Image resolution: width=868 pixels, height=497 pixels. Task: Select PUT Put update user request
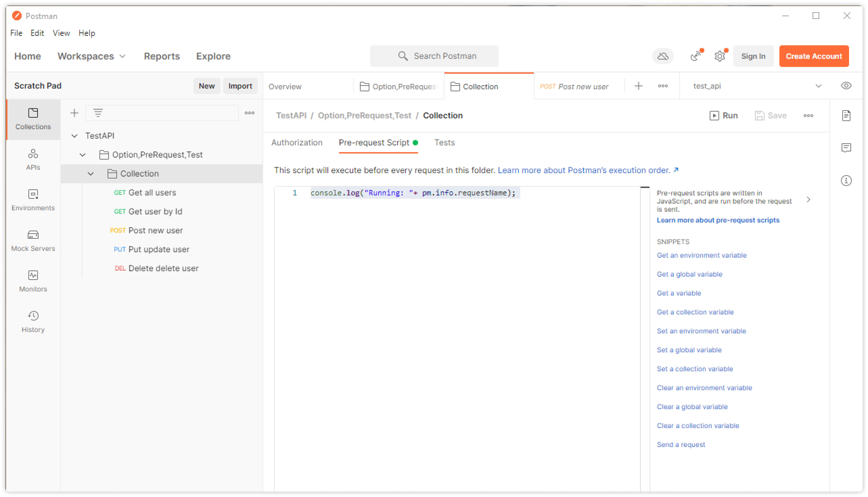tap(151, 250)
